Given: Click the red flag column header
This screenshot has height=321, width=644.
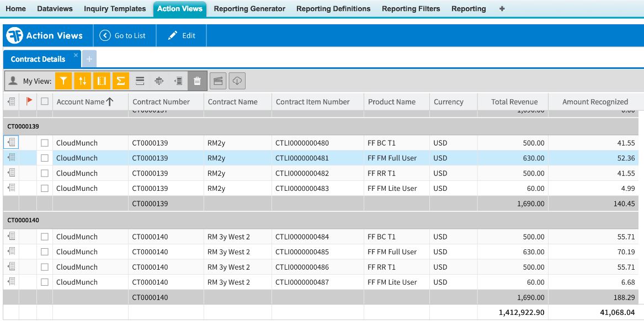Looking at the screenshot, I should coord(29,101).
